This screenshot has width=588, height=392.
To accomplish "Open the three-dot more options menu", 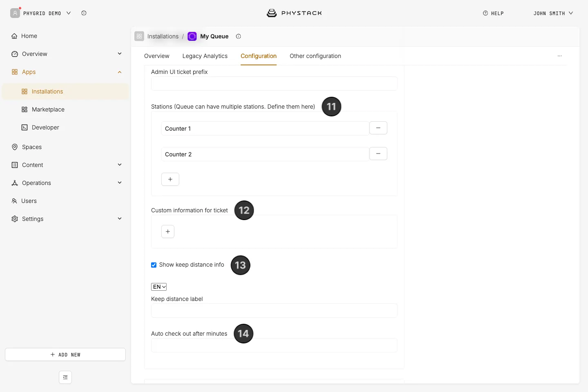I will point(560,56).
